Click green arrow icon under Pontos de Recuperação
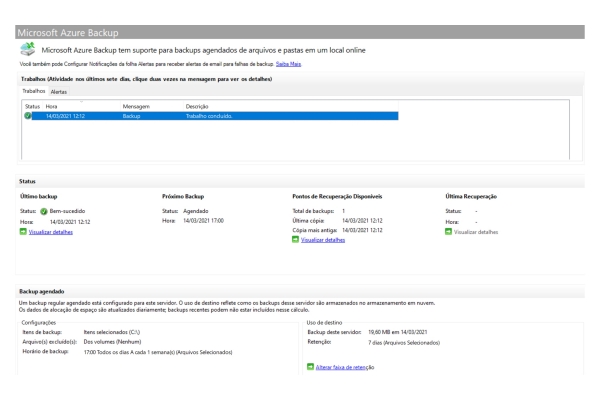 pyautogui.click(x=295, y=240)
